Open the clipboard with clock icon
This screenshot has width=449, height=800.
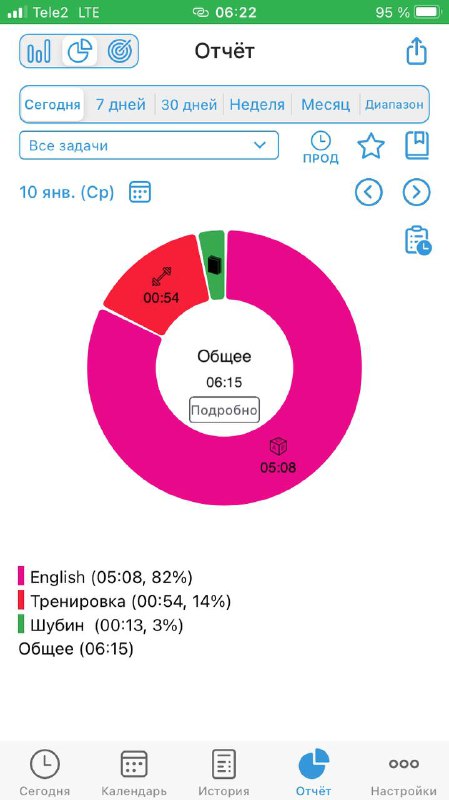(418, 240)
